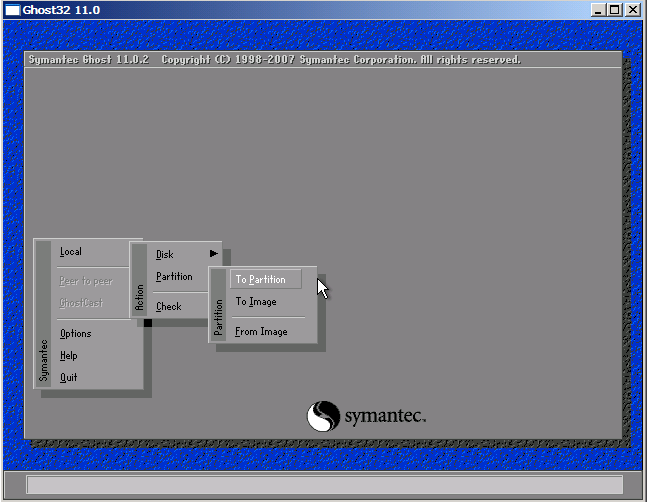The height and width of the screenshot is (502, 647).
Task: Click the disabled Peer to peer entry
Action: (x=86, y=281)
